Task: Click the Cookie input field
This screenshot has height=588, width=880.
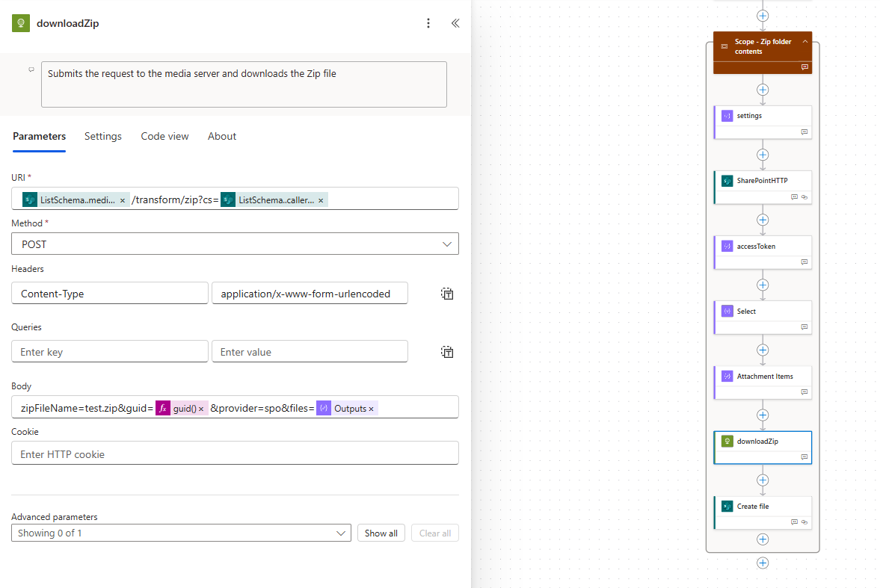Action: click(x=235, y=454)
